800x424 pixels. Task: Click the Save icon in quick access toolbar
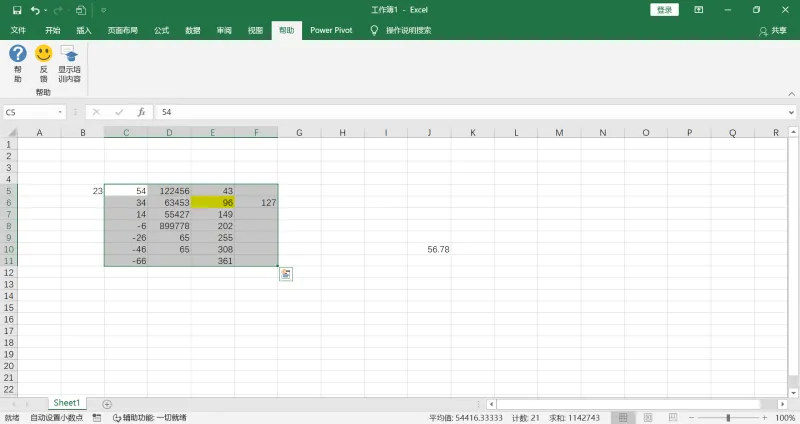17,10
